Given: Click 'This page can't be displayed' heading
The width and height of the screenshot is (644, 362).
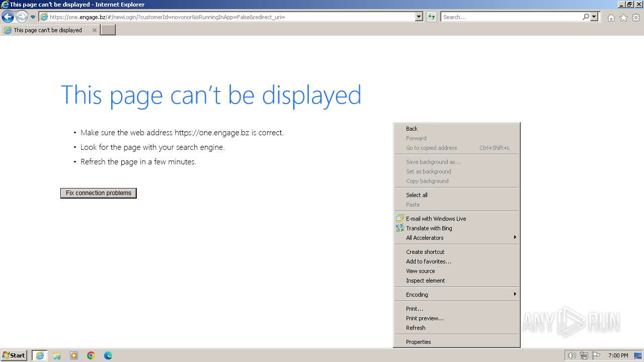Looking at the screenshot, I should pyautogui.click(x=211, y=95).
